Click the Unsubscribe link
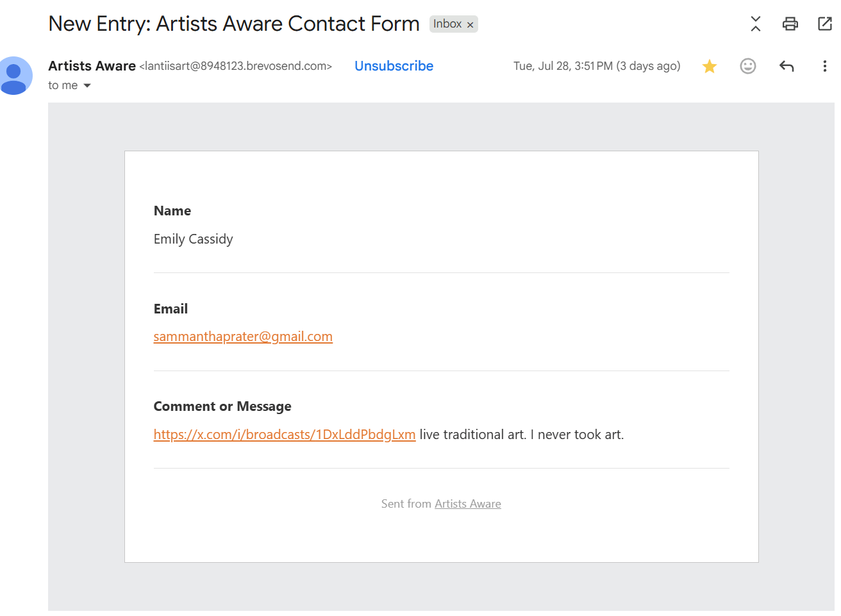This screenshot has width=841, height=616. pyautogui.click(x=394, y=66)
